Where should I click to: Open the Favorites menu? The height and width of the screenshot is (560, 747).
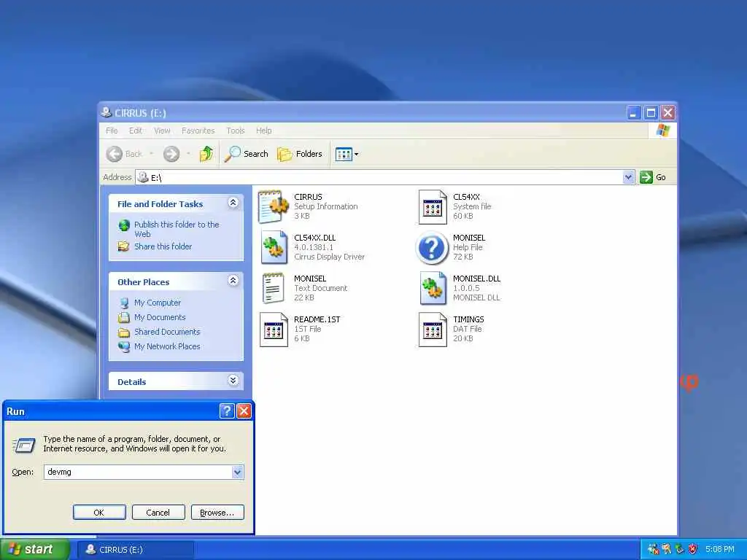pyautogui.click(x=198, y=131)
